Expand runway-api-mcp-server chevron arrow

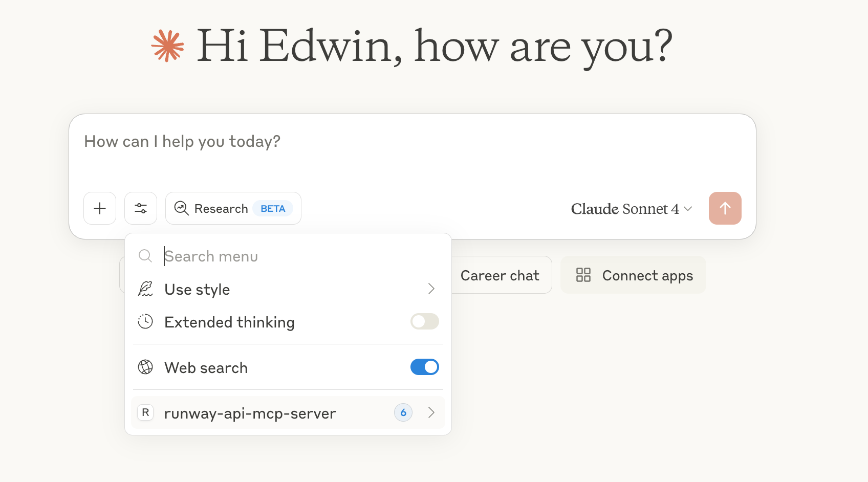[431, 412]
